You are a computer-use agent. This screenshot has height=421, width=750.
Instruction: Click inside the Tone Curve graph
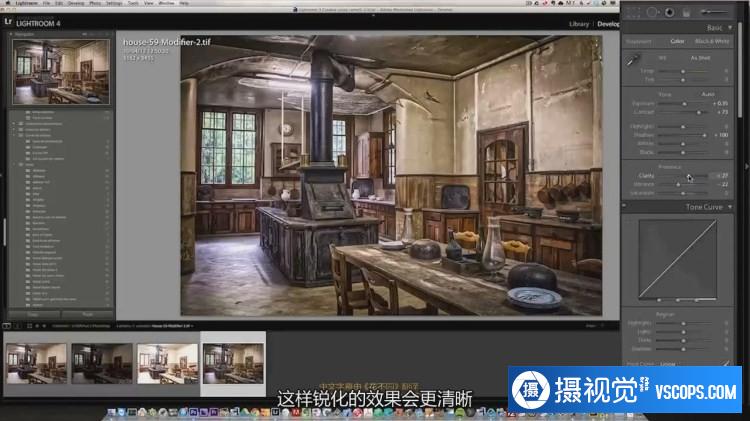[677, 259]
